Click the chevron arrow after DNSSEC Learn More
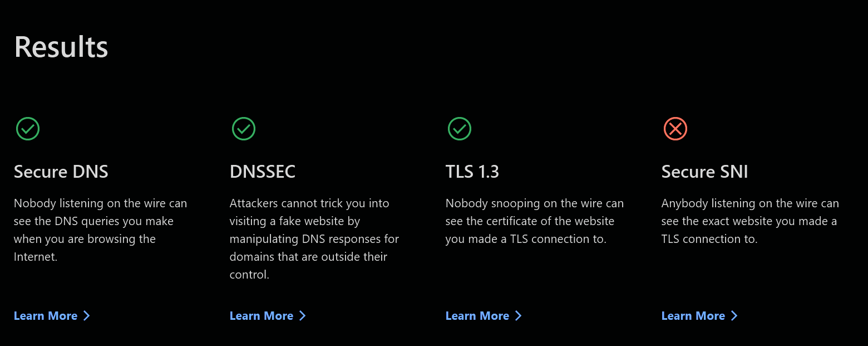This screenshot has width=868, height=346. (x=302, y=316)
